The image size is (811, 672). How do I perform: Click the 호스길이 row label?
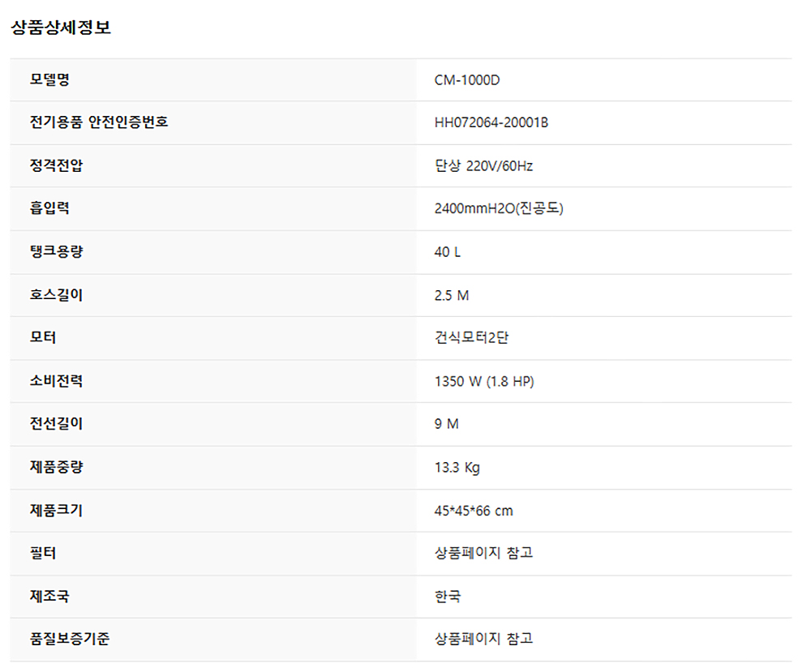click(56, 295)
